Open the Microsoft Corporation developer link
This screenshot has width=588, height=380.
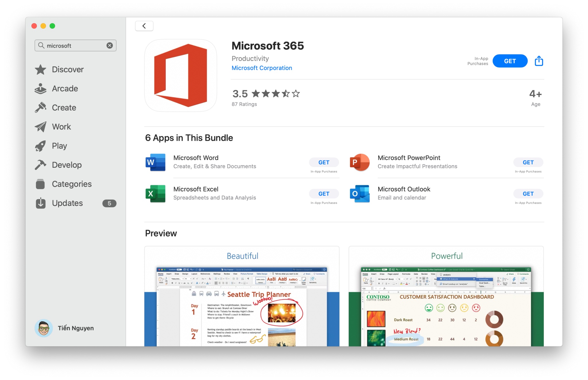[x=262, y=68]
